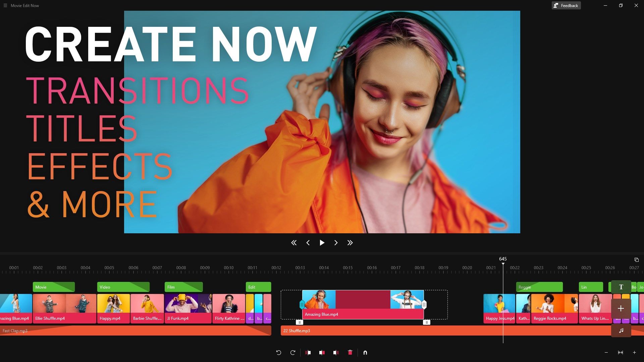Click the play button to preview
Screen dimensions: 644x362
[x=322, y=243]
